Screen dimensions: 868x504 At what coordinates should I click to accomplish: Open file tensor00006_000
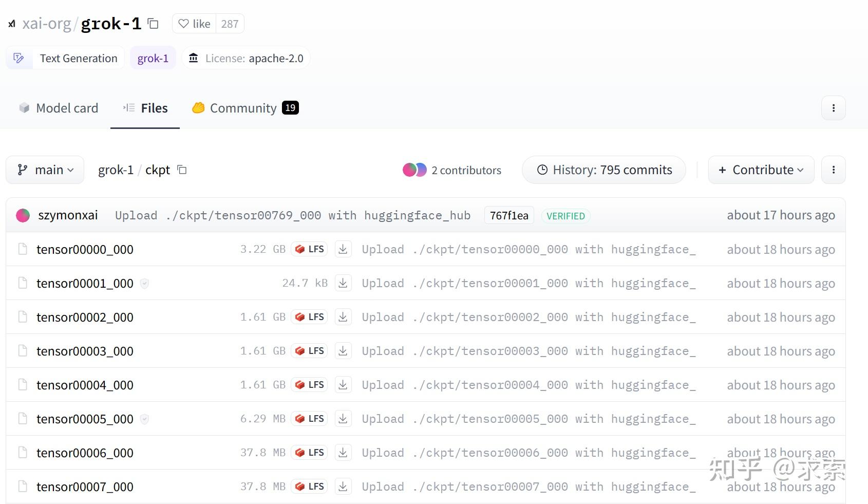pos(85,453)
